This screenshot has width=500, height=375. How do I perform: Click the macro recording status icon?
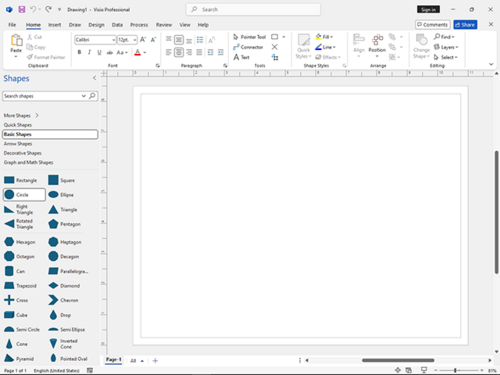90,370
